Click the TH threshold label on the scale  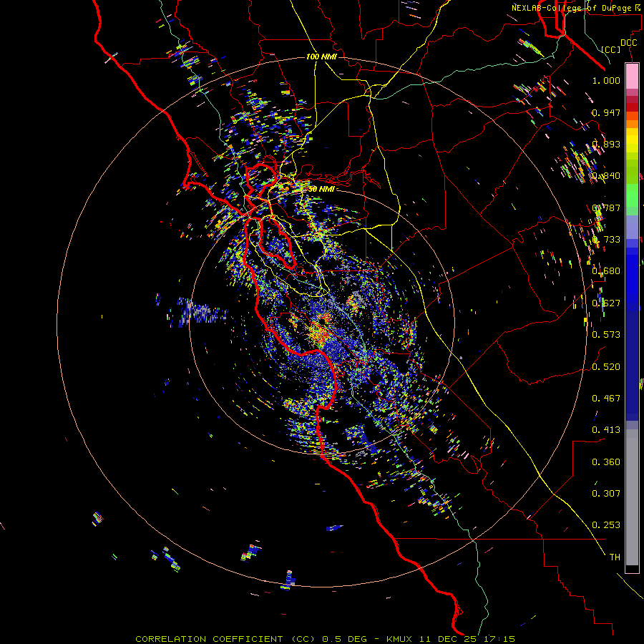tap(615, 557)
